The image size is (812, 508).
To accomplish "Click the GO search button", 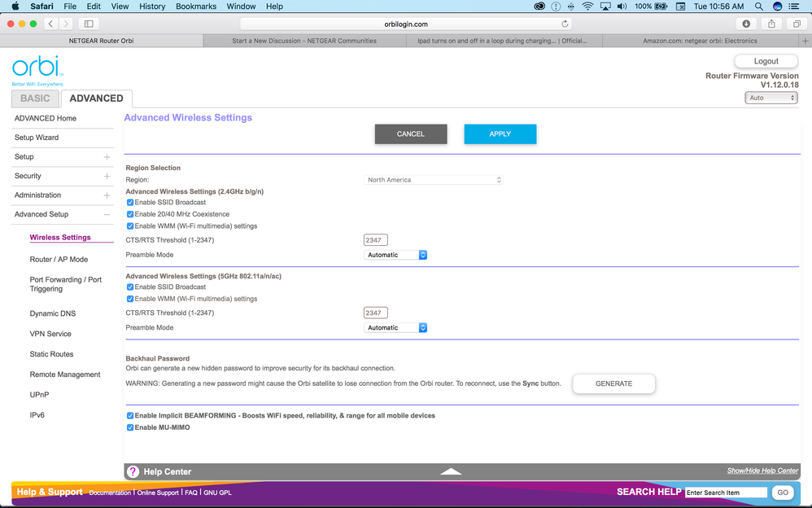I will (x=783, y=493).
